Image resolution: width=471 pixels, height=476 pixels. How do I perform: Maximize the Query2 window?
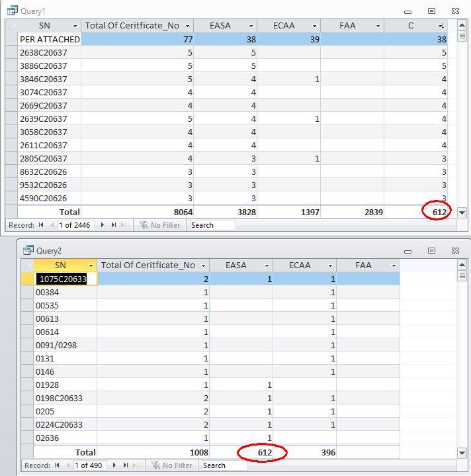pyautogui.click(x=431, y=251)
